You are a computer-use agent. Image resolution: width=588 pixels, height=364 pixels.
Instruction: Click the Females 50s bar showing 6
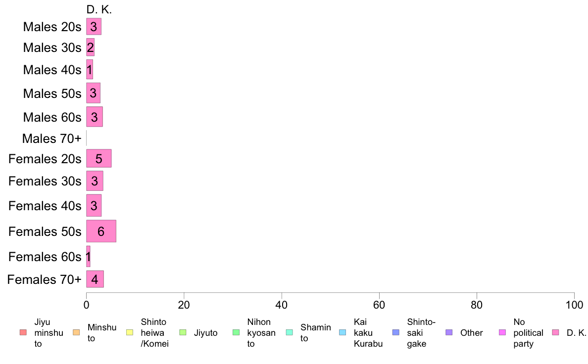point(101,231)
